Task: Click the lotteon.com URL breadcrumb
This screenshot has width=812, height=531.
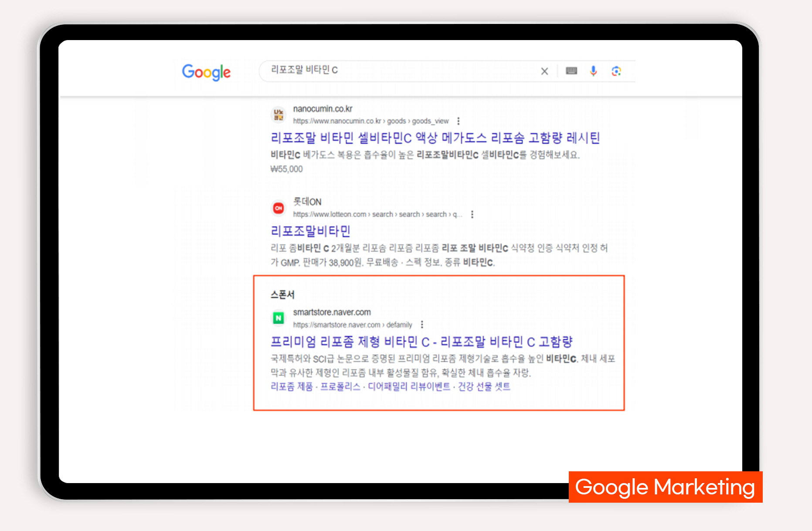Action: pyautogui.click(x=377, y=214)
